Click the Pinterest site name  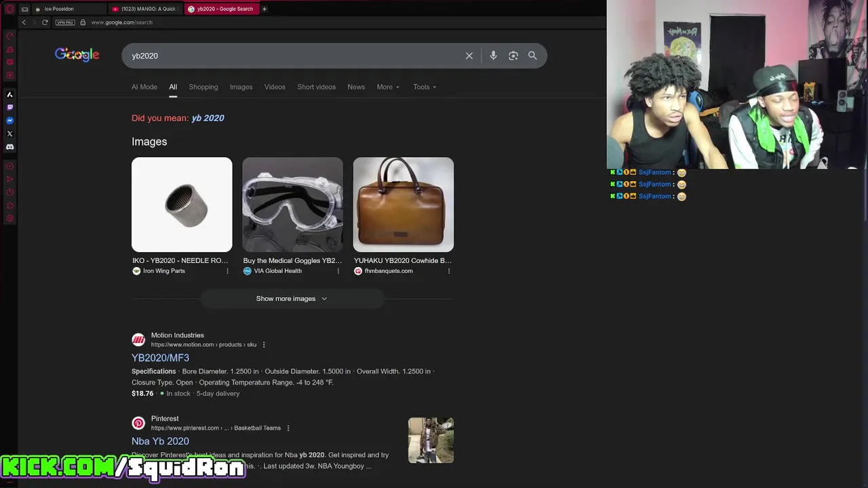(165, 418)
